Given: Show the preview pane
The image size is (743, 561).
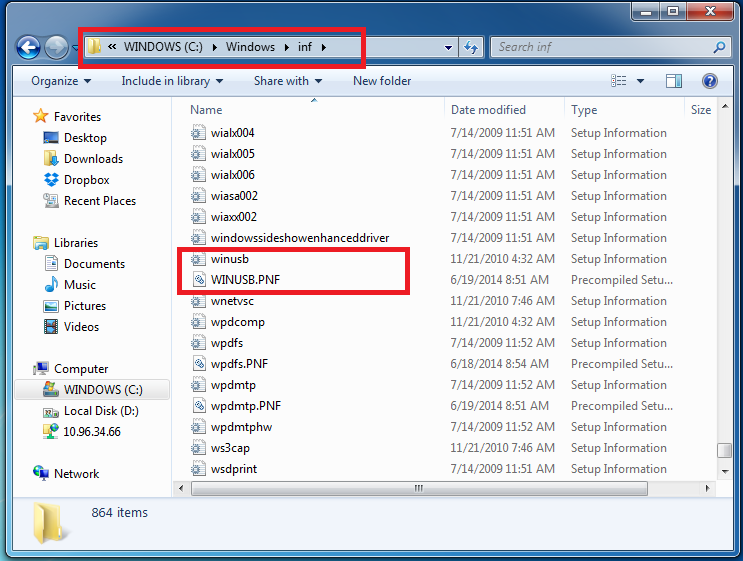Looking at the screenshot, I should coord(674,81).
